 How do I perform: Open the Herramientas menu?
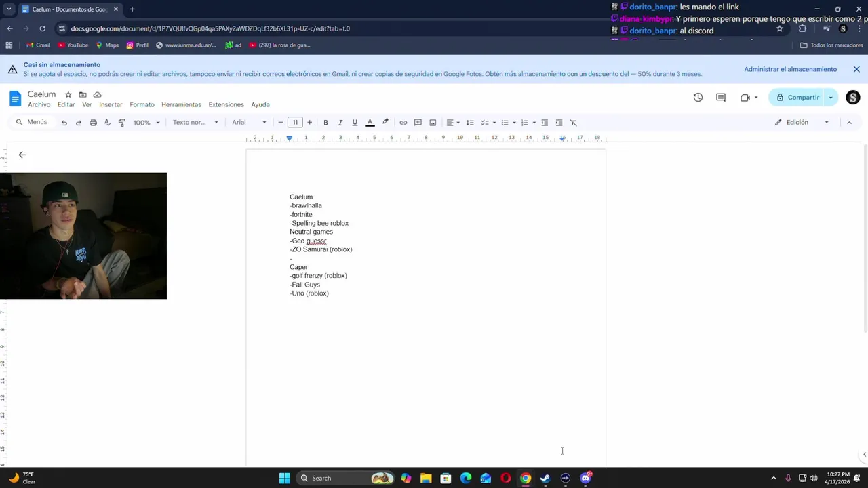181,105
